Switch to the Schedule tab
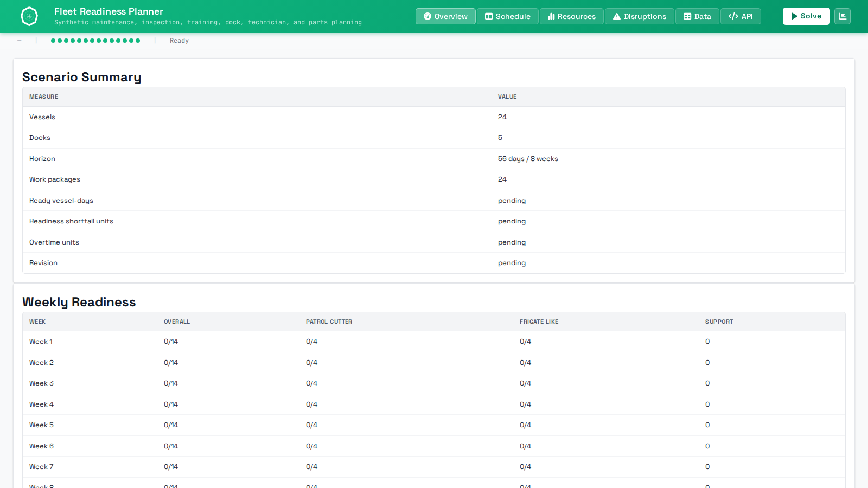 (x=508, y=16)
